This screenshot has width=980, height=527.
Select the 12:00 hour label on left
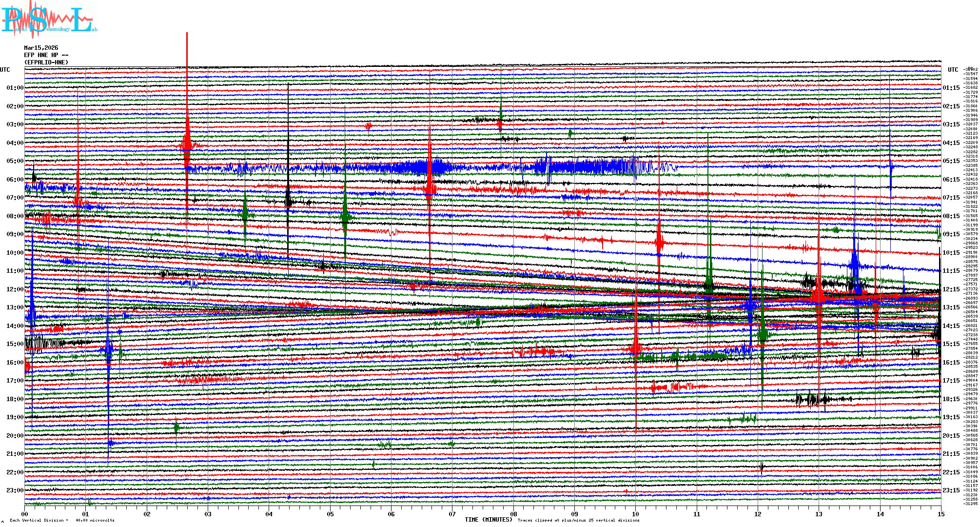(x=15, y=289)
